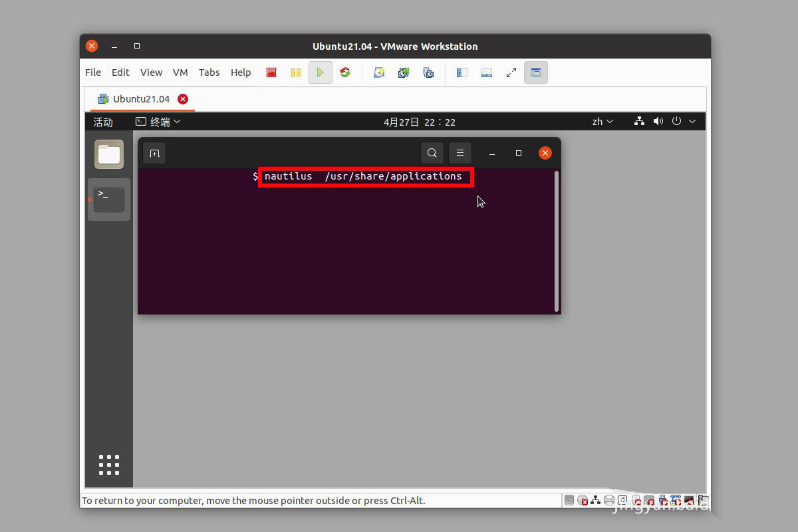798x532 pixels.
Task: Click the CD/DVD device status icon
Action: coord(583,500)
